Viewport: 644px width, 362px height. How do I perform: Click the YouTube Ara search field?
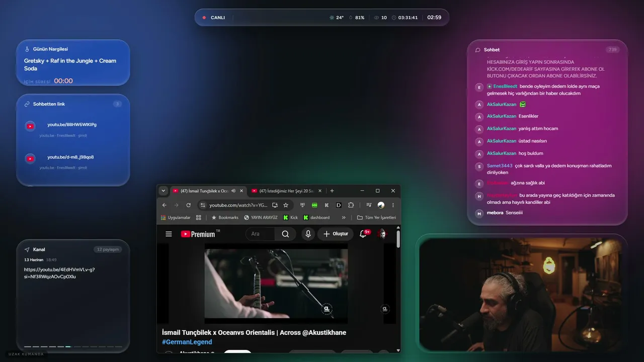[260, 234]
